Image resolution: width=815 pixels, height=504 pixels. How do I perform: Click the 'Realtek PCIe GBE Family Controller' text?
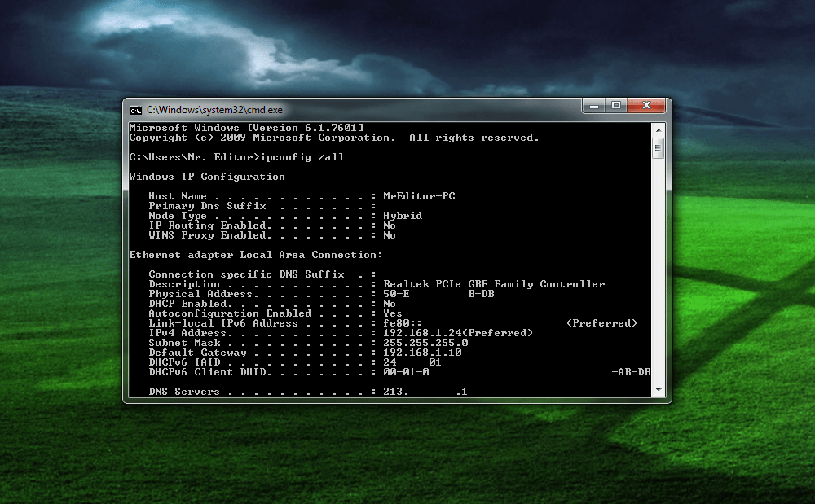coord(494,284)
